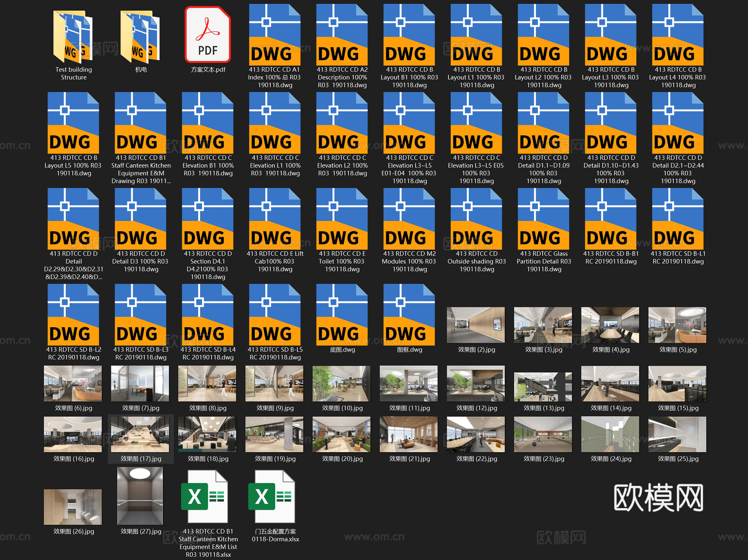Select the 效果图 (10).jpg thumbnail
This screenshot has height=560, width=748.
[x=342, y=384]
